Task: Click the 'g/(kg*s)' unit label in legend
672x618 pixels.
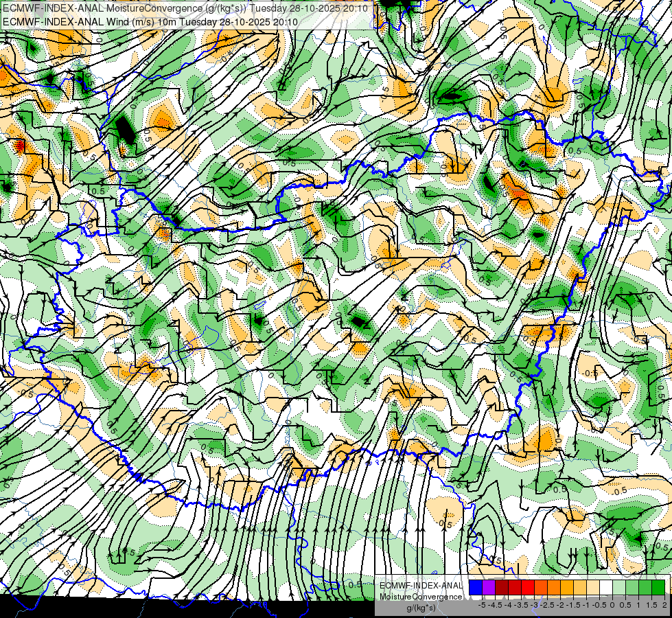Action: pyautogui.click(x=421, y=608)
